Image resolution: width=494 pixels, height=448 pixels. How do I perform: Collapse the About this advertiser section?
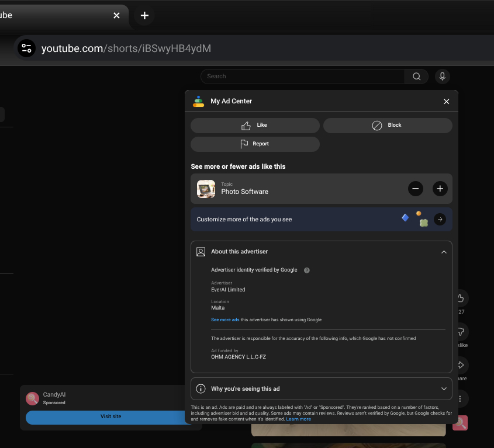click(x=444, y=252)
